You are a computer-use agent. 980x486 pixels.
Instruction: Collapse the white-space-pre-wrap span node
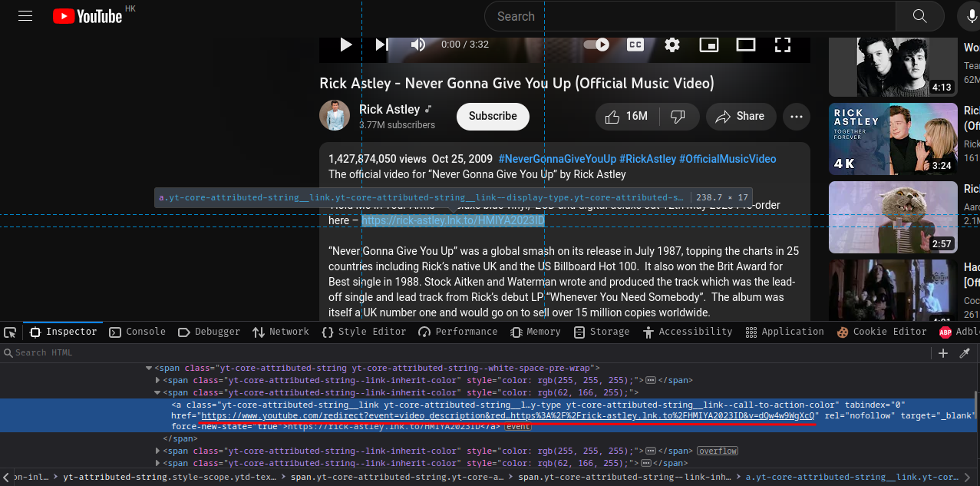(149, 368)
